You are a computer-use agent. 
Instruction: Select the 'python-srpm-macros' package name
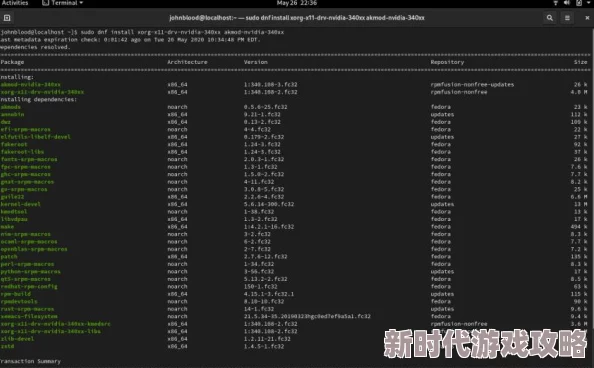30,271
